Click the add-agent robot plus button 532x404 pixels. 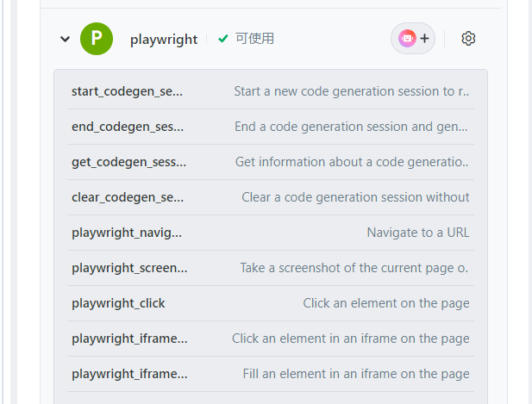pos(414,39)
